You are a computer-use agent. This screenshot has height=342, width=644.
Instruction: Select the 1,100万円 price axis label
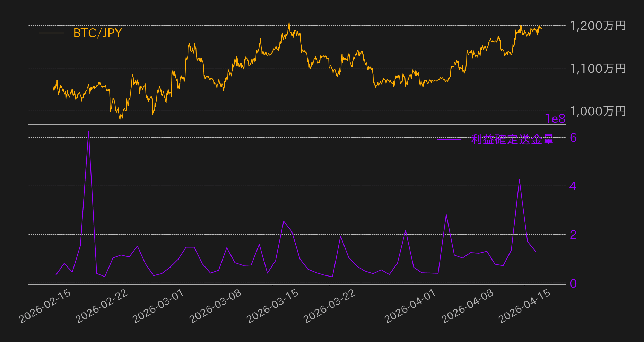click(598, 69)
